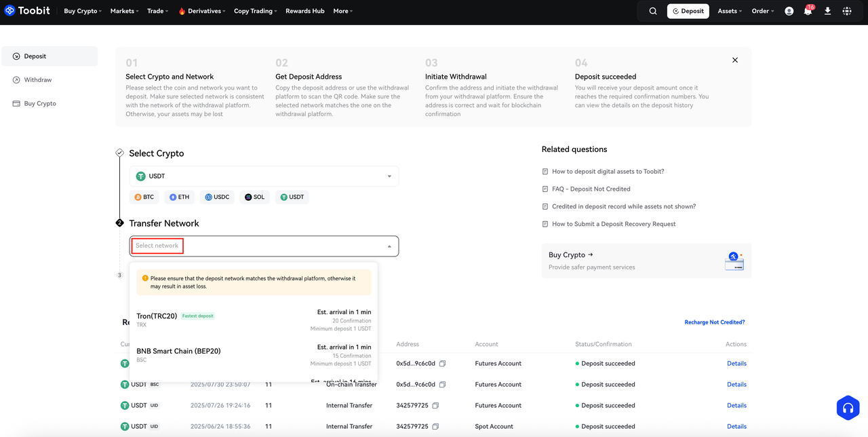Image resolution: width=868 pixels, height=437 pixels.
Task: Expand the Buy Crypto top menu
Action: 83,11
